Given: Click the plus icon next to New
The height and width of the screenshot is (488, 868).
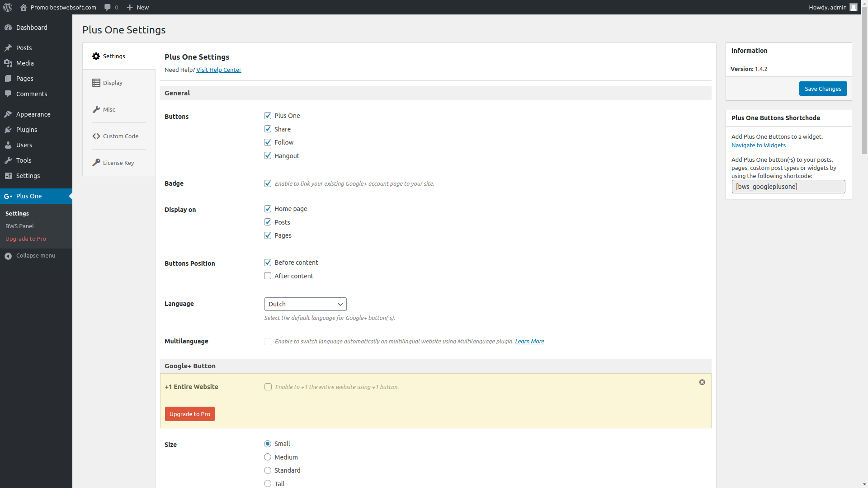Looking at the screenshot, I should coord(130,7).
